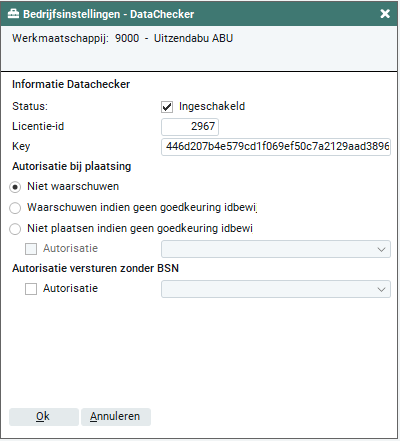Tick the Autorisatie checkbox under plaatsing
Image resolution: width=400 pixels, height=441 pixels.
31,249
